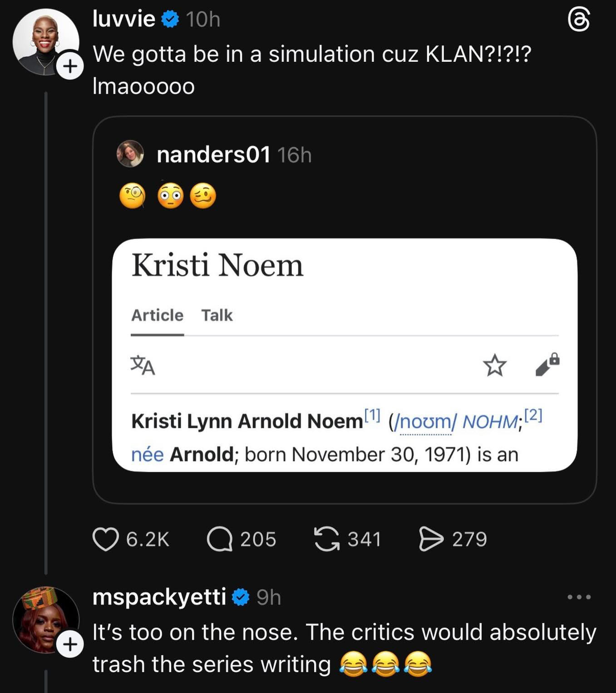Open the luvvie username link
The image size is (616, 693).
(123, 19)
